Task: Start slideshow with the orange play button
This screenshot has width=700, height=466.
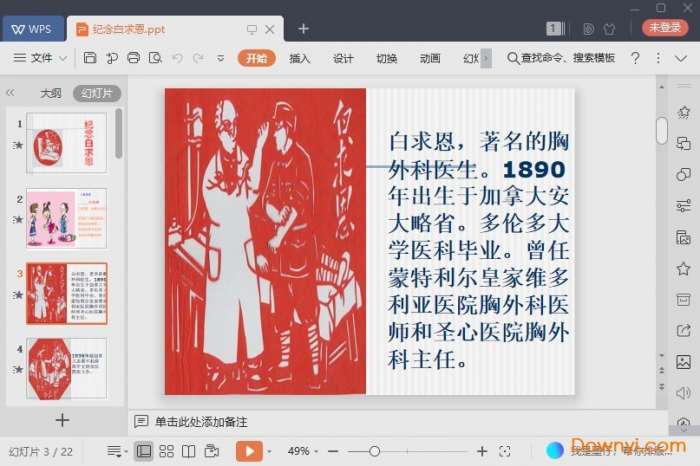Action: tap(249, 451)
